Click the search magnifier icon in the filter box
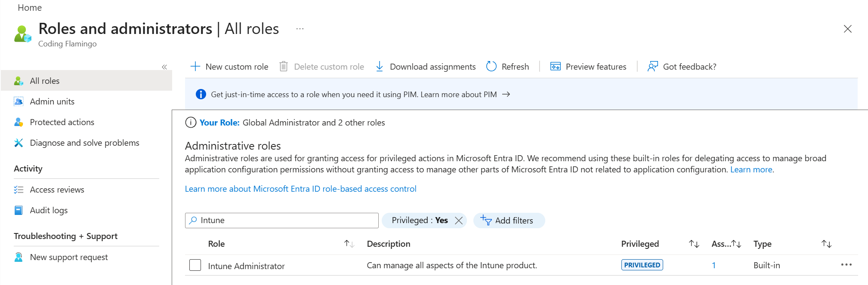Viewport: 868px width, 285px height. [193, 220]
